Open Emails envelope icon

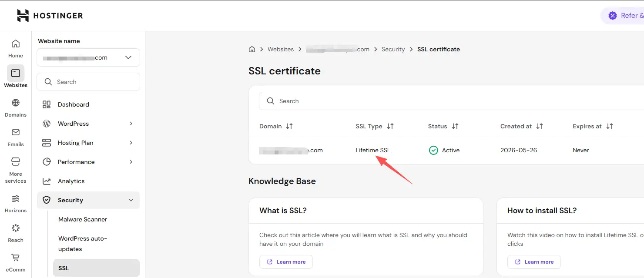pyautogui.click(x=16, y=132)
